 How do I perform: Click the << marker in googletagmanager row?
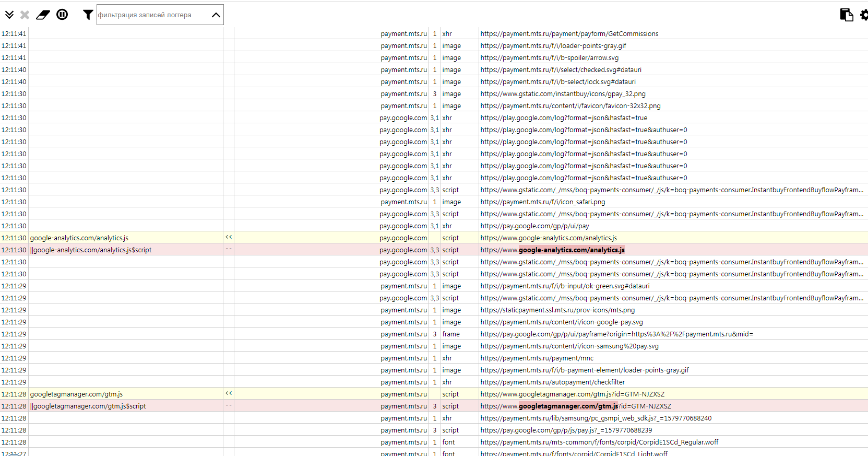click(229, 394)
